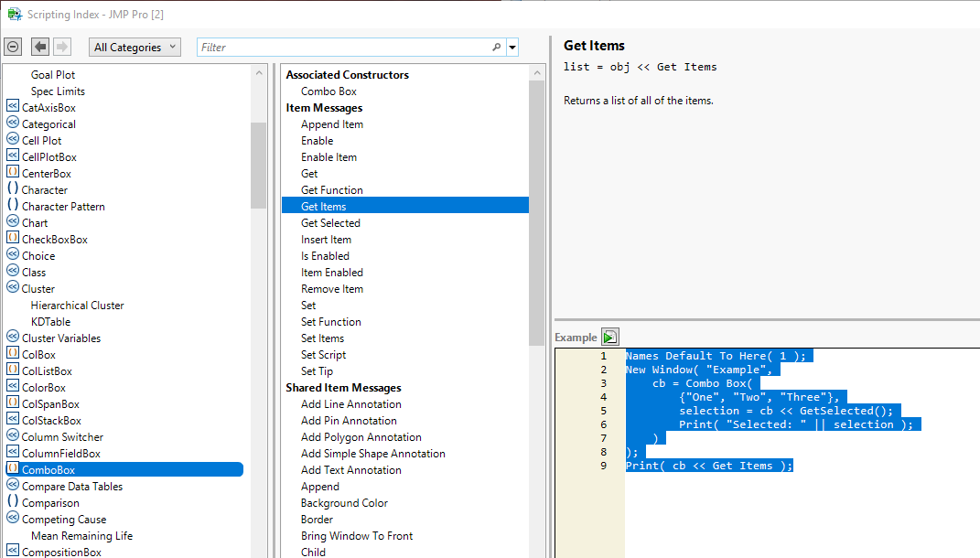Select Set Items in the messages list
The height and width of the screenshot is (558, 980).
[322, 338]
